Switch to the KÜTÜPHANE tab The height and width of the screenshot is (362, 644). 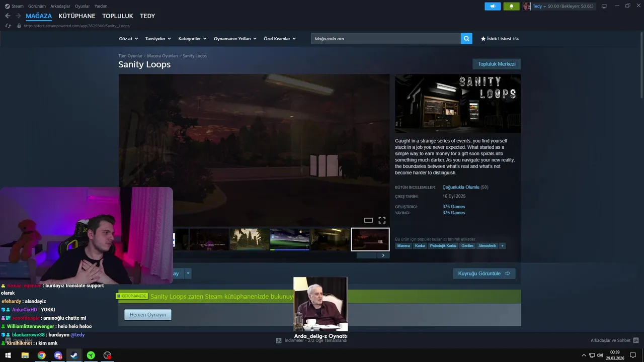coord(77,16)
